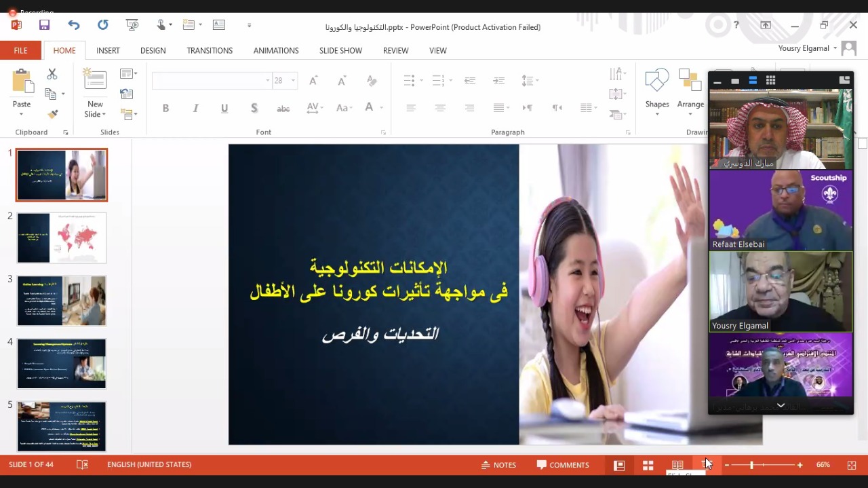
Task: Click the NOTES button in status bar
Action: 498,465
